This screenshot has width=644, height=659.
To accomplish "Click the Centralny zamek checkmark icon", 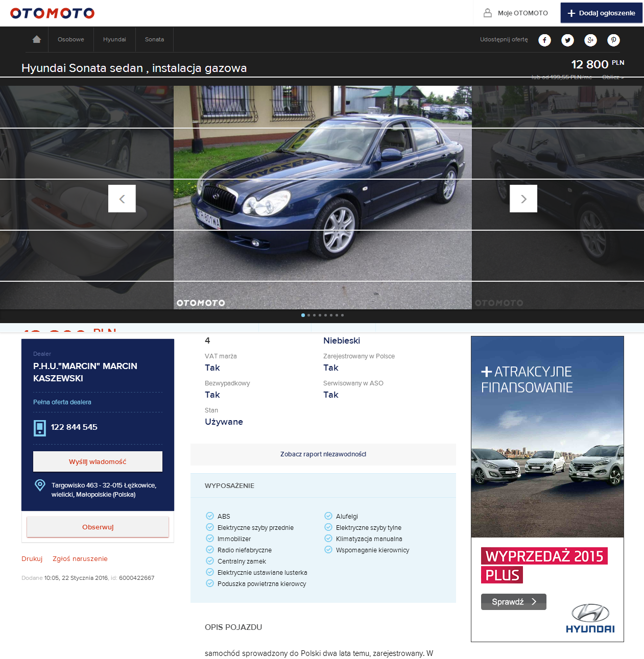I will (x=209, y=560).
